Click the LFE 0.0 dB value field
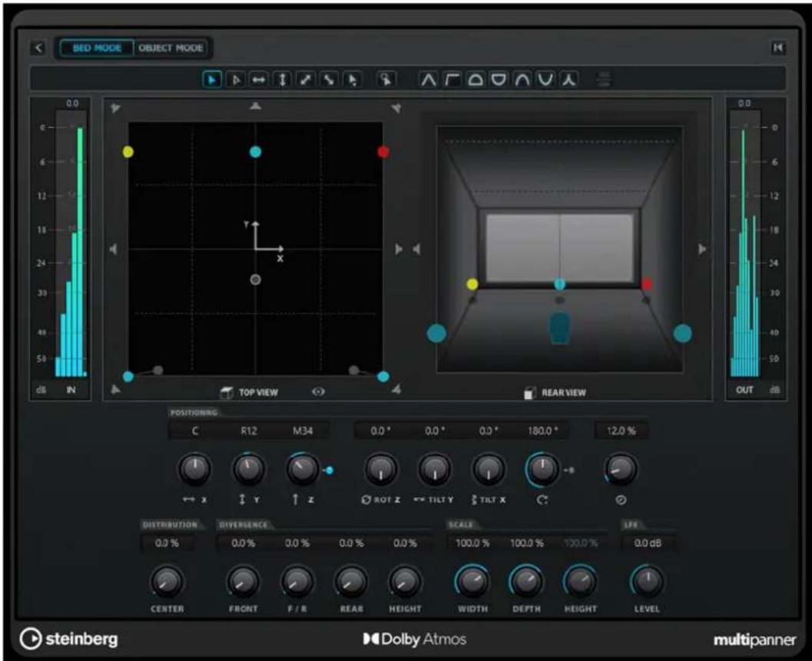This screenshot has width=812, height=661. [x=648, y=543]
